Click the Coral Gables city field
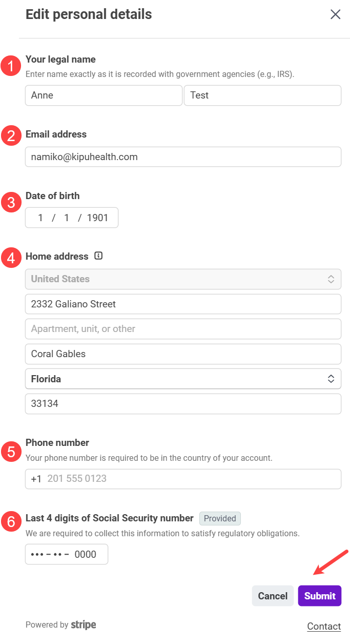 [183, 354]
